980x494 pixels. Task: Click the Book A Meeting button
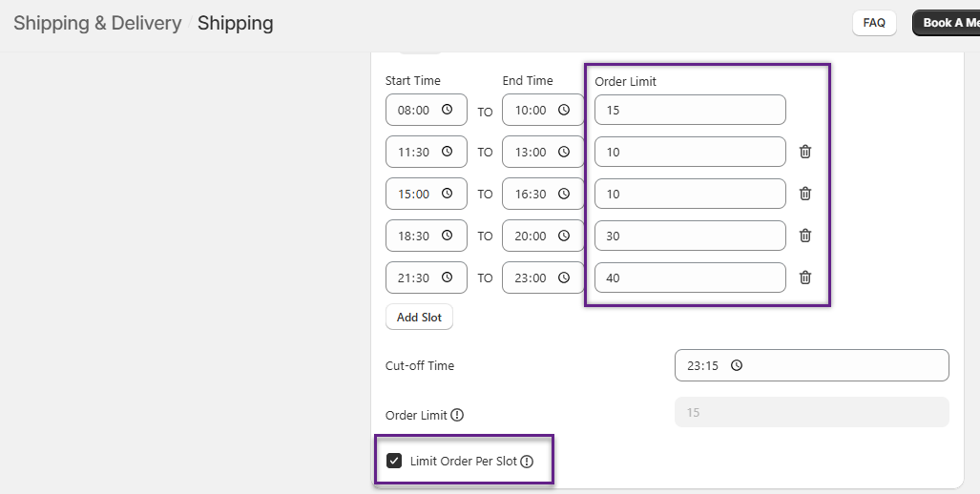(949, 23)
